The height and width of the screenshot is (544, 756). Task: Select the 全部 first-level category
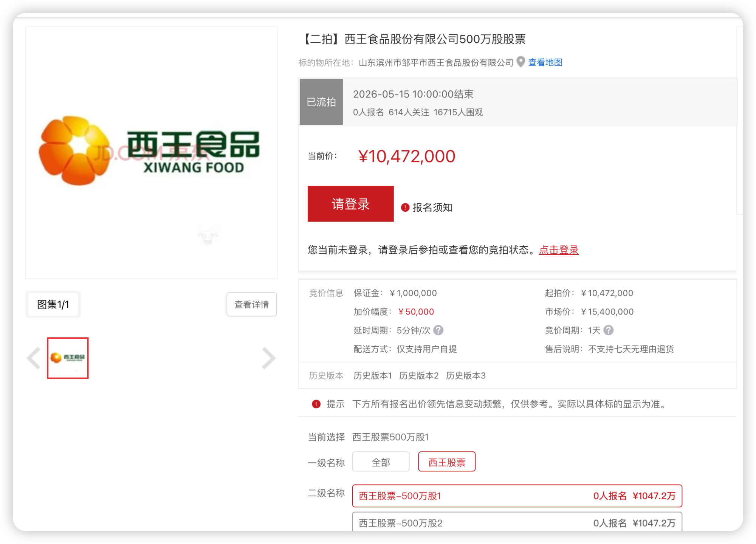tap(381, 462)
